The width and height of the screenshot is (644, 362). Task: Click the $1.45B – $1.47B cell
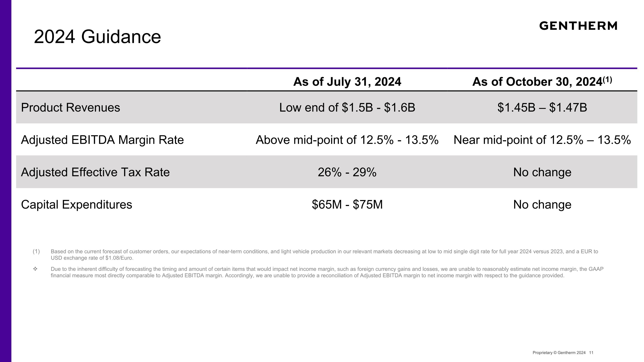point(542,108)
